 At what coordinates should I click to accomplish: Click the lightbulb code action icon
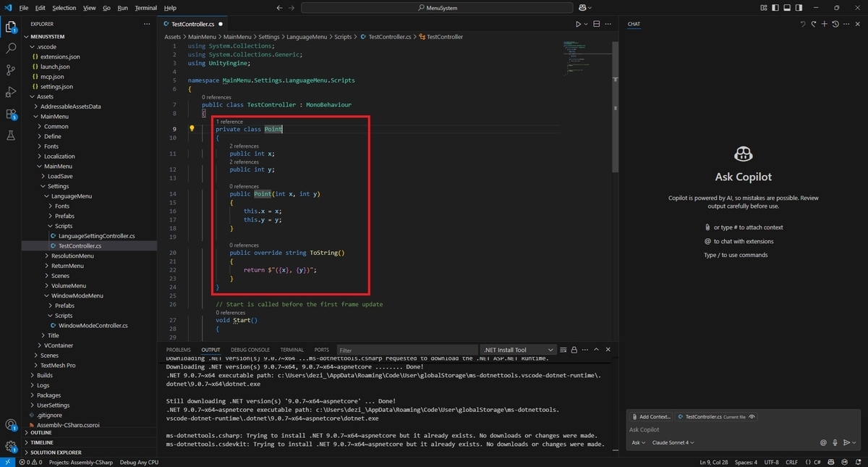pos(192,129)
